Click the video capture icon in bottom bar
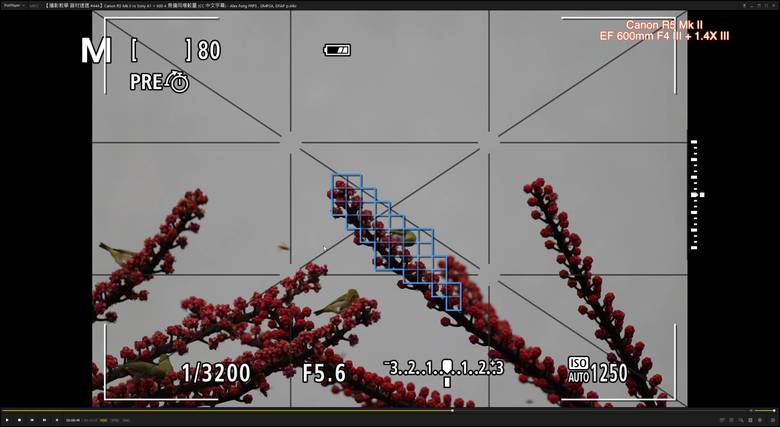Viewport: 780px width, 427px height. tap(741, 420)
